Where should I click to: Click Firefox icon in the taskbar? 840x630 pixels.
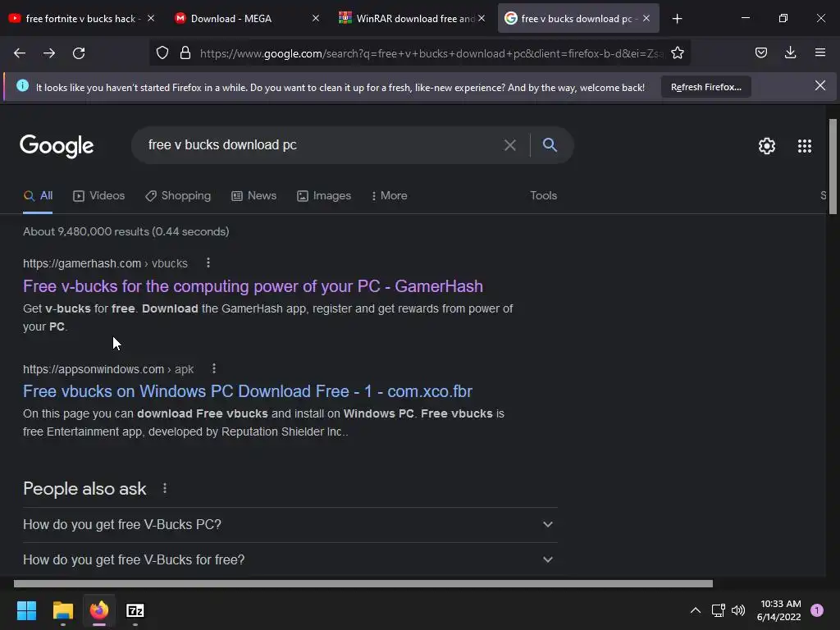pos(99,610)
